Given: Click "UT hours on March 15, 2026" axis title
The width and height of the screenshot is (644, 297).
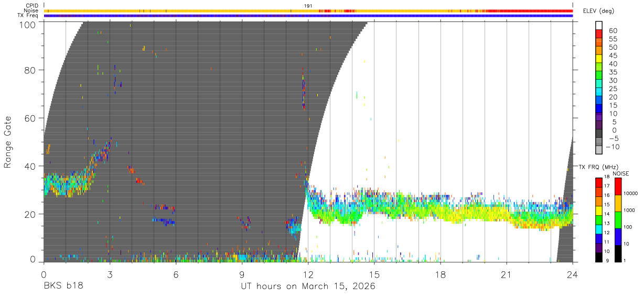Looking at the screenshot, I should 308,287.
